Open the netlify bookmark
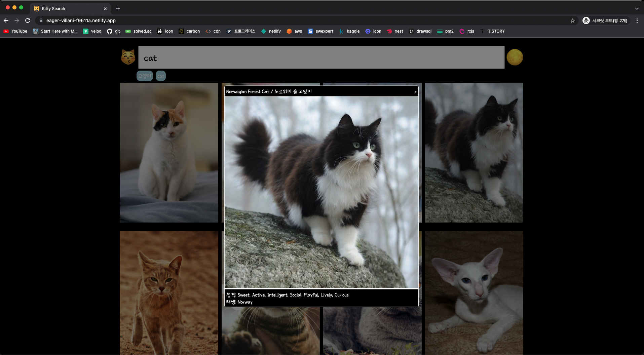The height and width of the screenshot is (355, 644). click(271, 31)
